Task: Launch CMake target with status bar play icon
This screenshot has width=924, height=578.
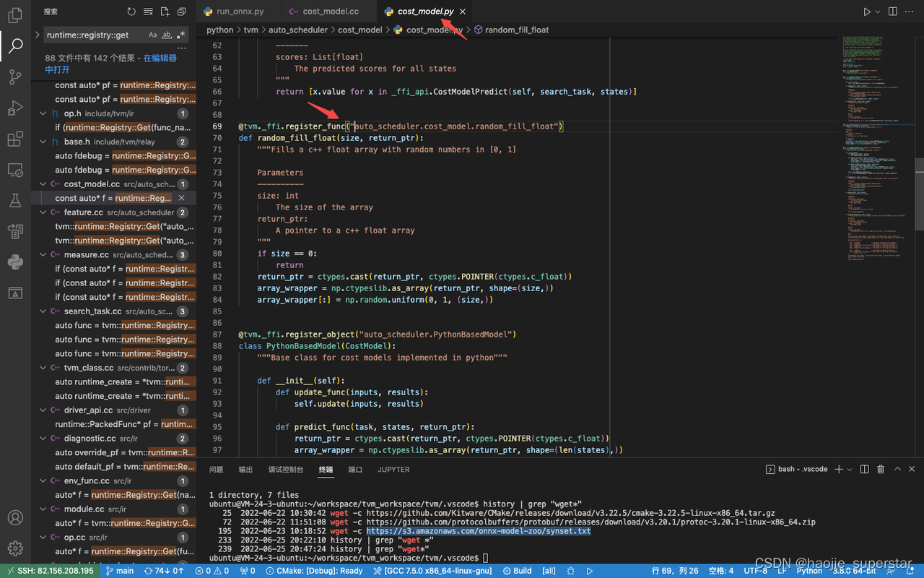Action: (590, 571)
